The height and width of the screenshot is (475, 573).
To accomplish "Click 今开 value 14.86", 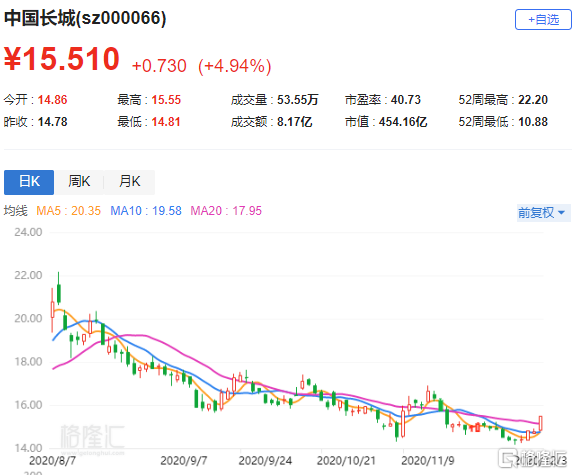I will (x=53, y=100).
